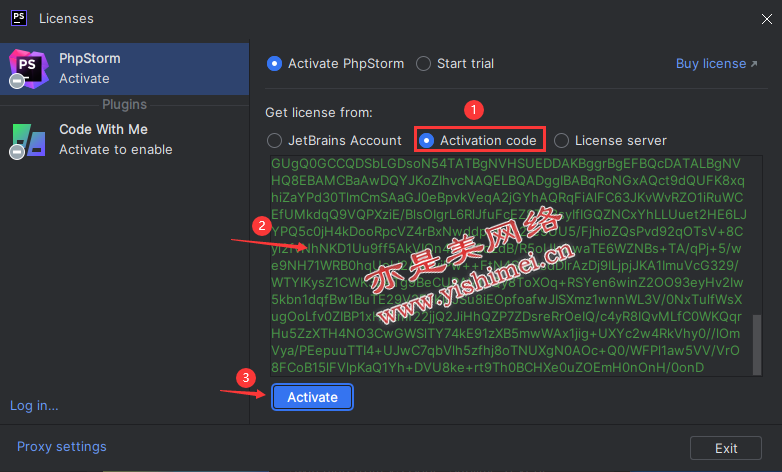Click code line starting 'HQ8EBAMCBaAwDQYJKoZIhvc'
Image resolution: width=782 pixels, height=472 pixels.
(508, 181)
